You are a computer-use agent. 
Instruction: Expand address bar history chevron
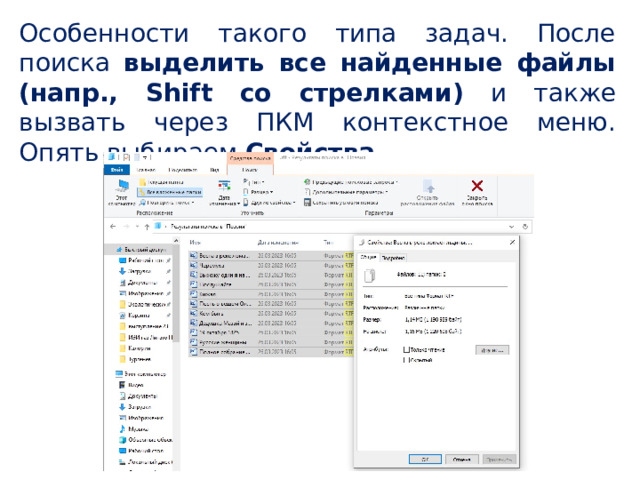[x=511, y=227]
